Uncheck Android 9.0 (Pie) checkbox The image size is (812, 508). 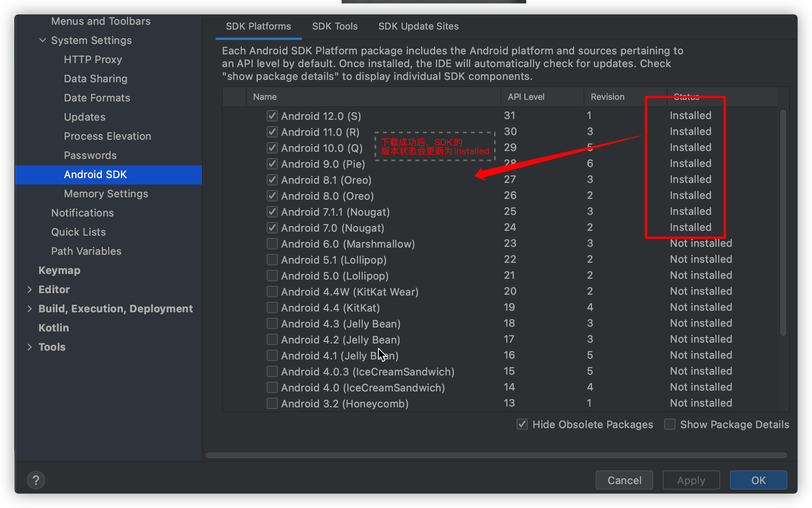tap(272, 164)
